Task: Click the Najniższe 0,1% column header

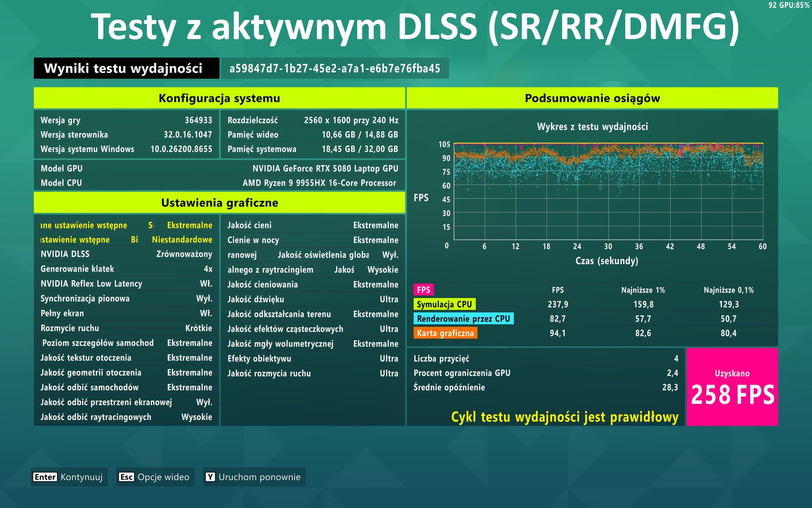Action: (729, 290)
